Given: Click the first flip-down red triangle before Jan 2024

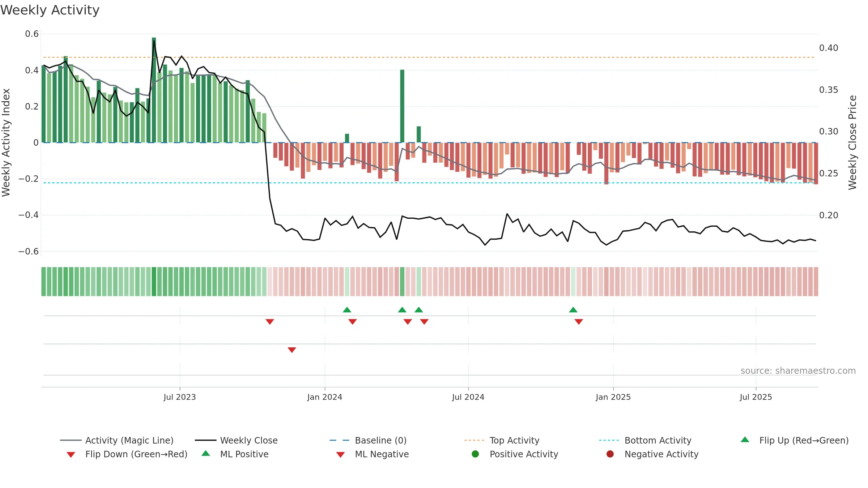Looking at the screenshot, I should [x=270, y=322].
